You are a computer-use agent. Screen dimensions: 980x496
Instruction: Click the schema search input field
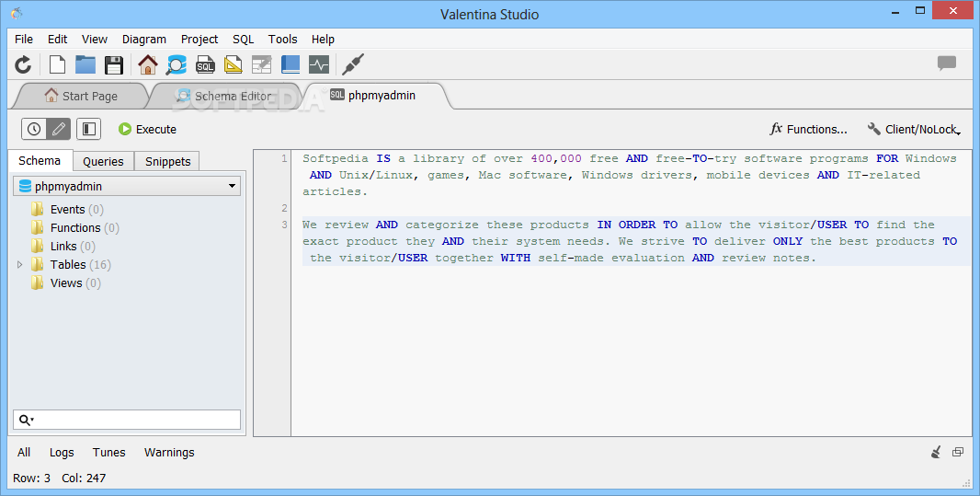(x=127, y=420)
